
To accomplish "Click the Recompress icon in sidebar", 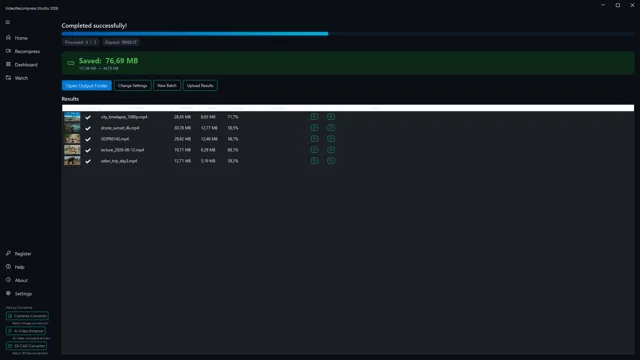I will pyautogui.click(x=8, y=51).
